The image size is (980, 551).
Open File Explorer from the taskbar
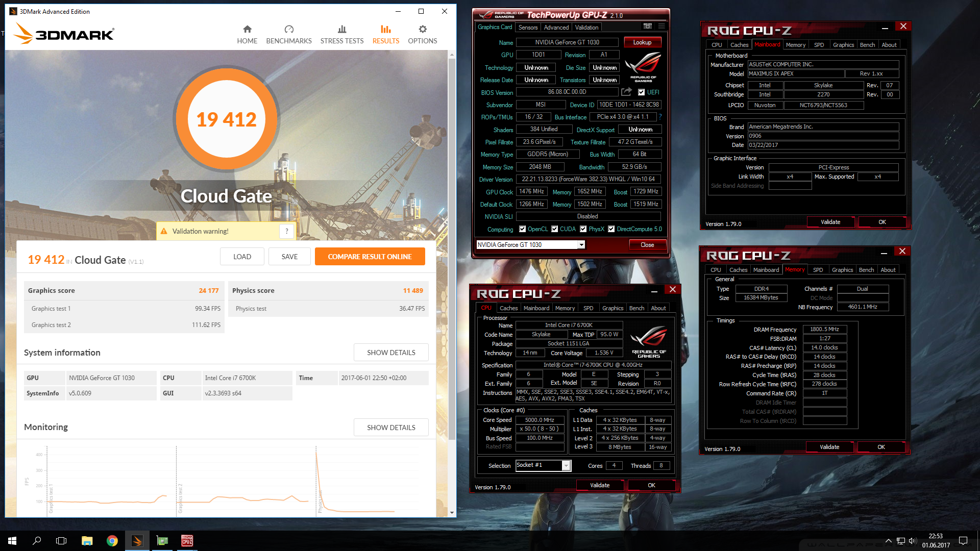87,541
